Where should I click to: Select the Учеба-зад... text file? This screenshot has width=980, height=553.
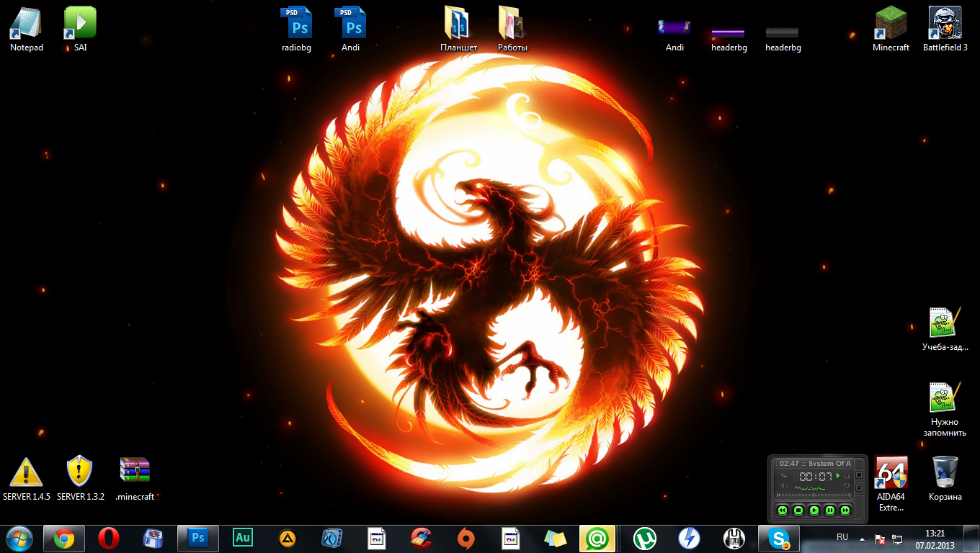click(945, 328)
